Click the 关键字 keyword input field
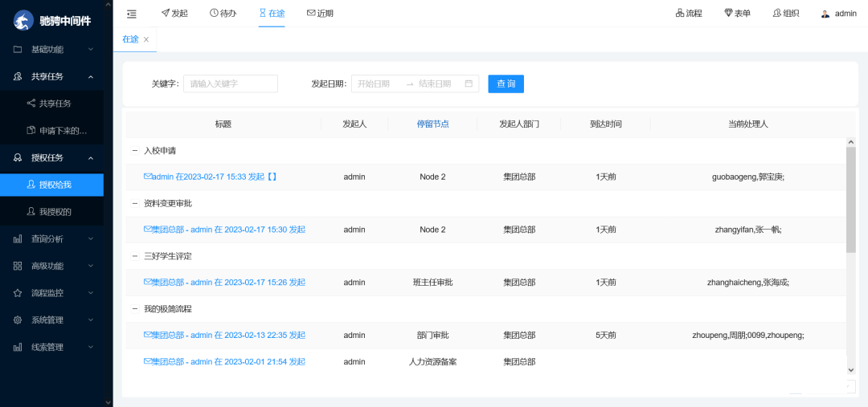 (231, 83)
